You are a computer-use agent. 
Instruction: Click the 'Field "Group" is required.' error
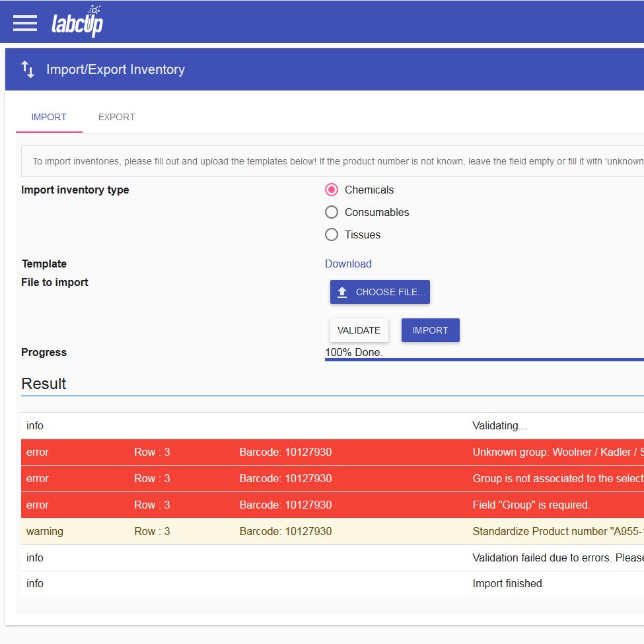click(x=532, y=505)
